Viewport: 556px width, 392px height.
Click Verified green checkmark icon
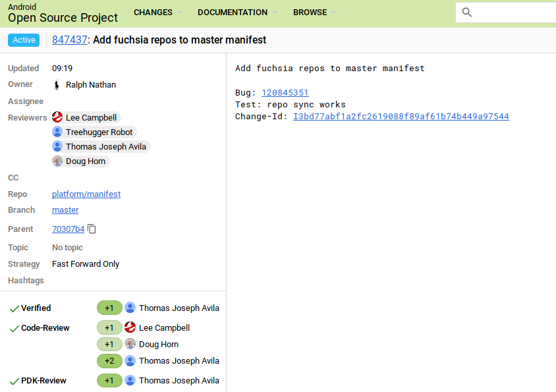pyautogui.click(x=14, y=308)
